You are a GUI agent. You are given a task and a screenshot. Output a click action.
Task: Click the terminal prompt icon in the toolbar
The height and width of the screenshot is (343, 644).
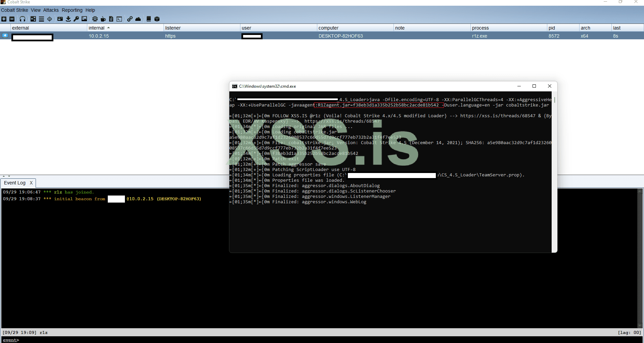(x=119, y=19)
